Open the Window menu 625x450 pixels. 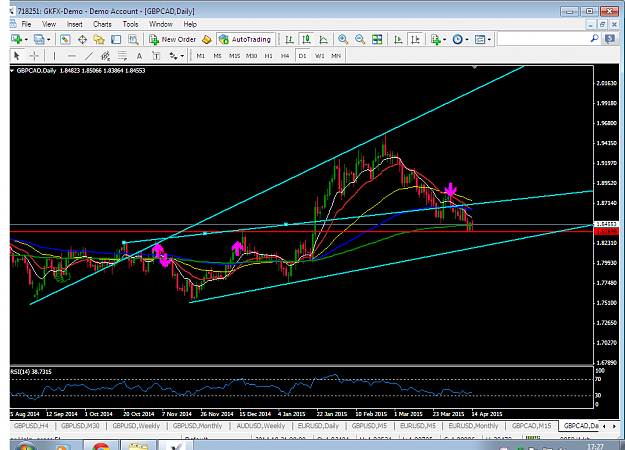pyautogui.click(x=161, y=24)
